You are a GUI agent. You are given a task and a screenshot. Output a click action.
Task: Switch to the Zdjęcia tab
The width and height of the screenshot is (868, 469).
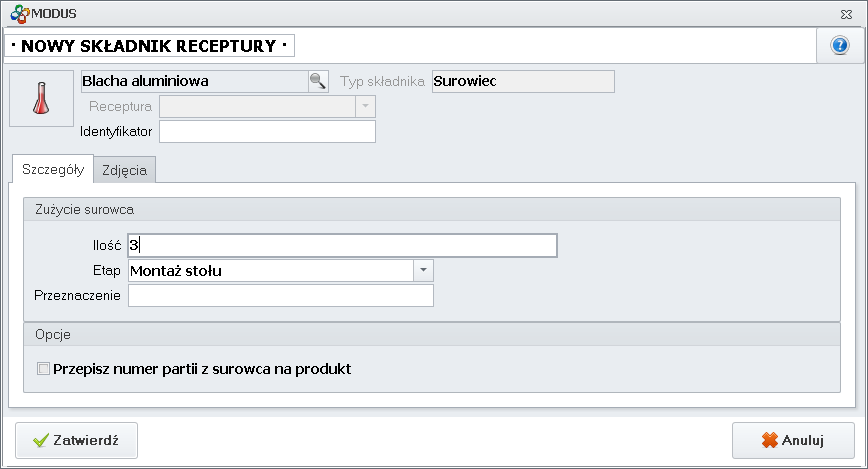tap(125, 170)
